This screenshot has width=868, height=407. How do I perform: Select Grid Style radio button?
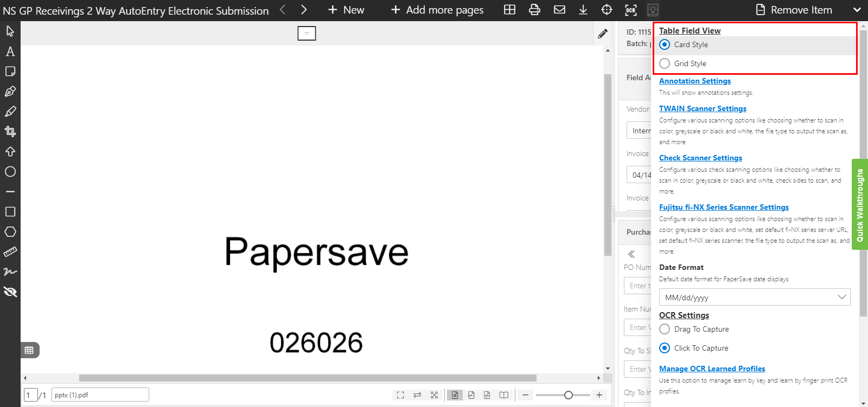click(665, 63)
